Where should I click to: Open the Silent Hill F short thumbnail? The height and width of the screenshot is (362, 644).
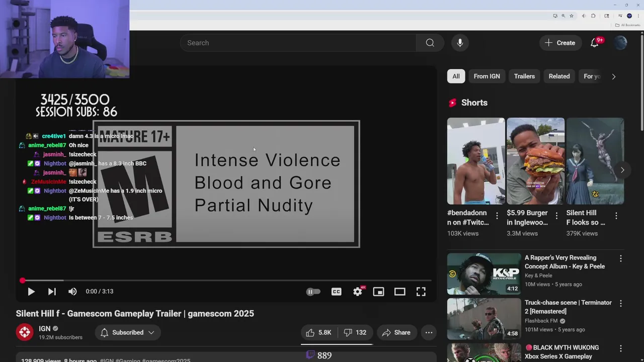pos(595,161)
